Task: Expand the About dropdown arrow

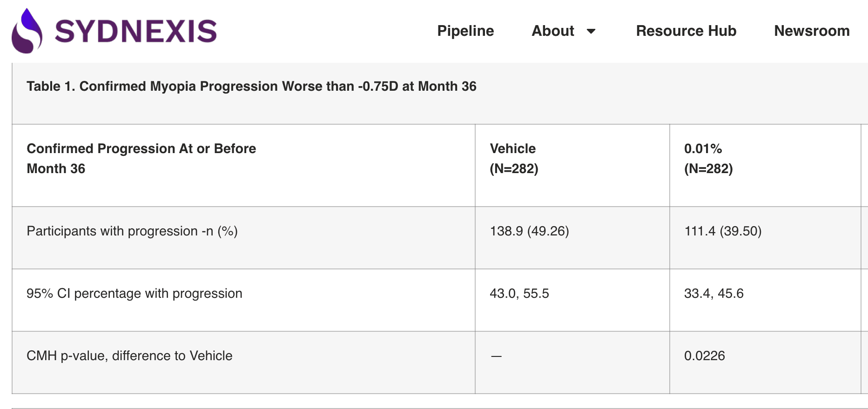Action: [x=591, y=31]
